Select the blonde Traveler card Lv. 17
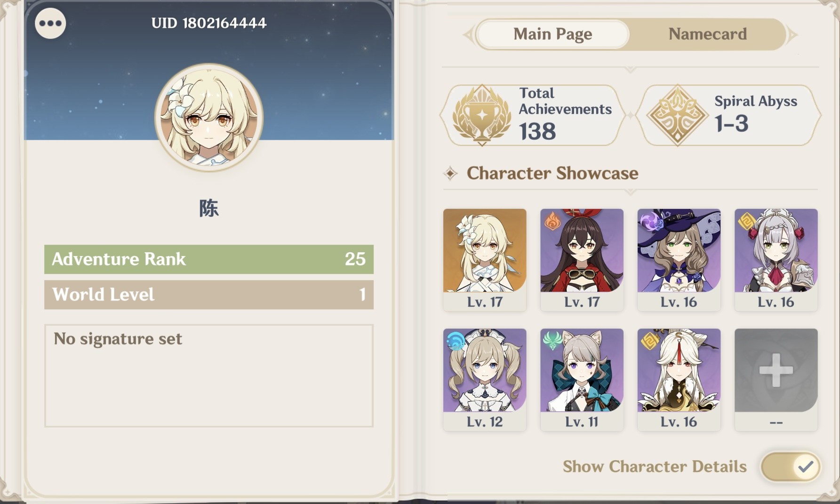Screen dimensions: 840x504 tap(485, 260)
